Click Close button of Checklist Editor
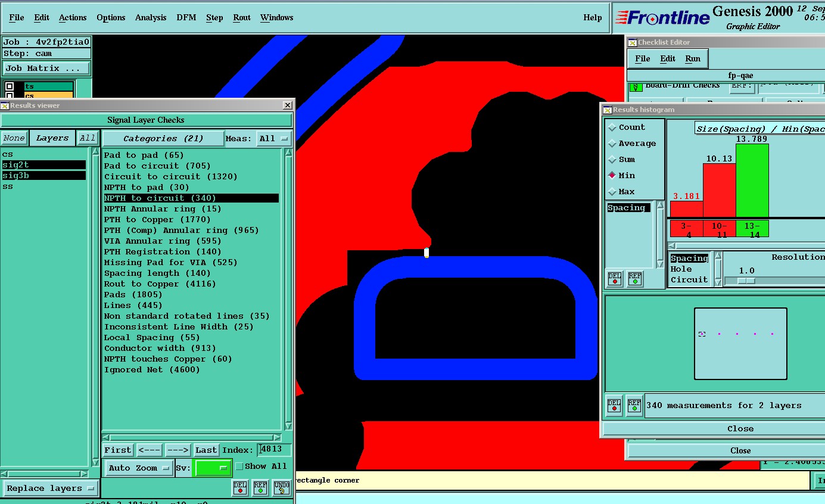This screenshot has height=504, width=825. click(x=740, y=450)
